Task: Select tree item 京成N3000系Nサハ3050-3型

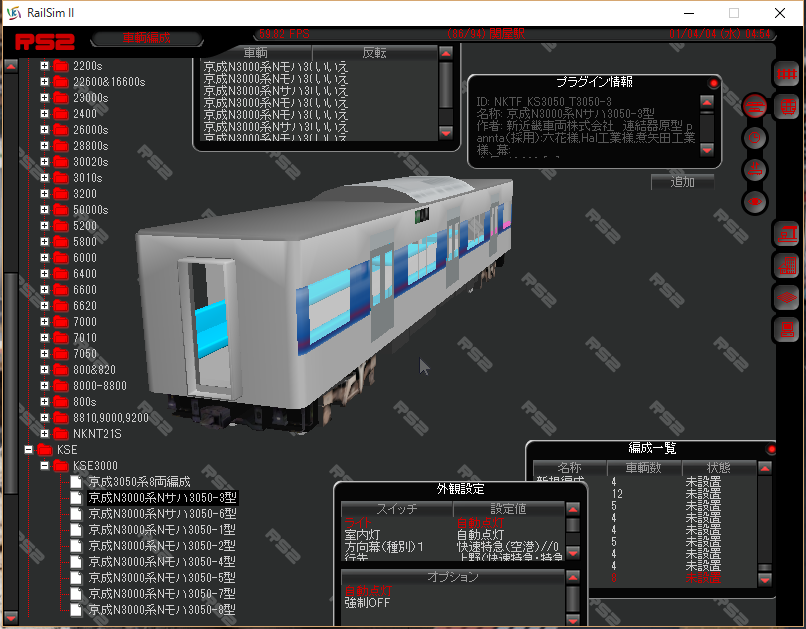Action: point(162,497)
